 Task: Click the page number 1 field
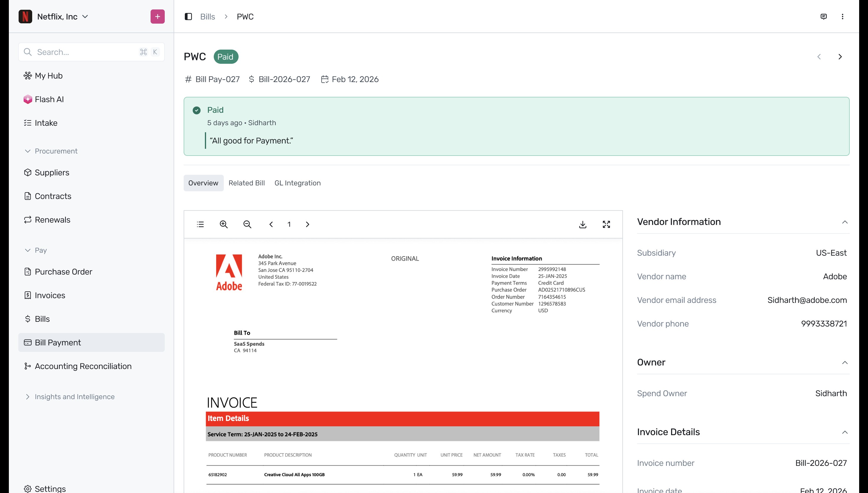point(289,224)
